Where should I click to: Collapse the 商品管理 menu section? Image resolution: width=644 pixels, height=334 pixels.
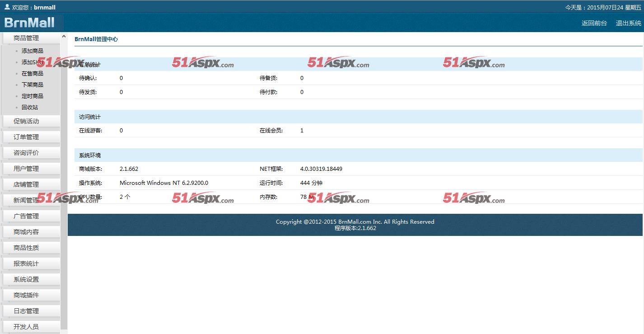click(26, 38)
